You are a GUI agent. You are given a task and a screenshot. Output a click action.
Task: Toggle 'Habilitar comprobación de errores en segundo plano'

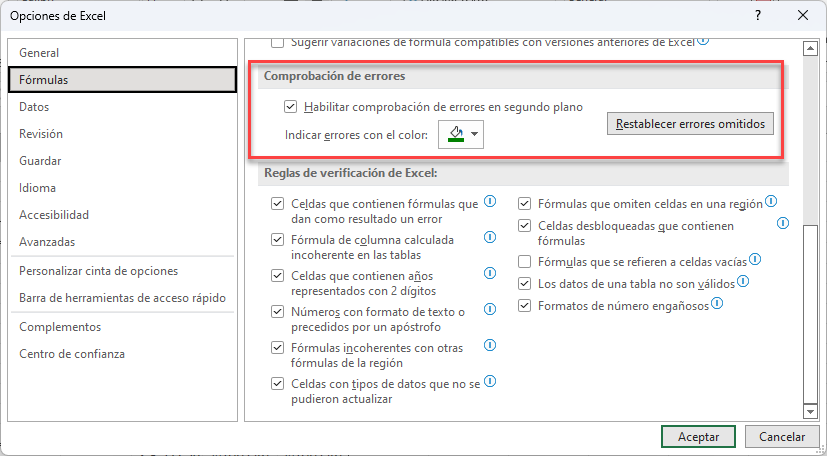click(x=291, y=107)
